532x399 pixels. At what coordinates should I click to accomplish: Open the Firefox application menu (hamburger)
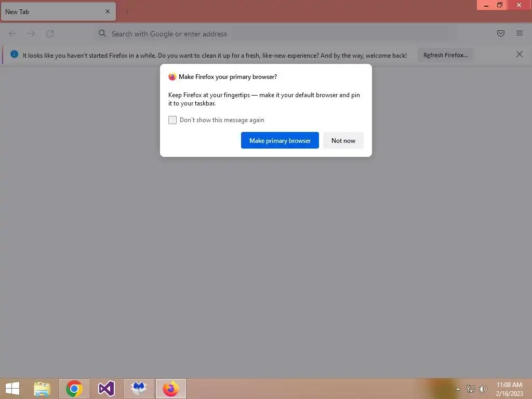(519, 33)
